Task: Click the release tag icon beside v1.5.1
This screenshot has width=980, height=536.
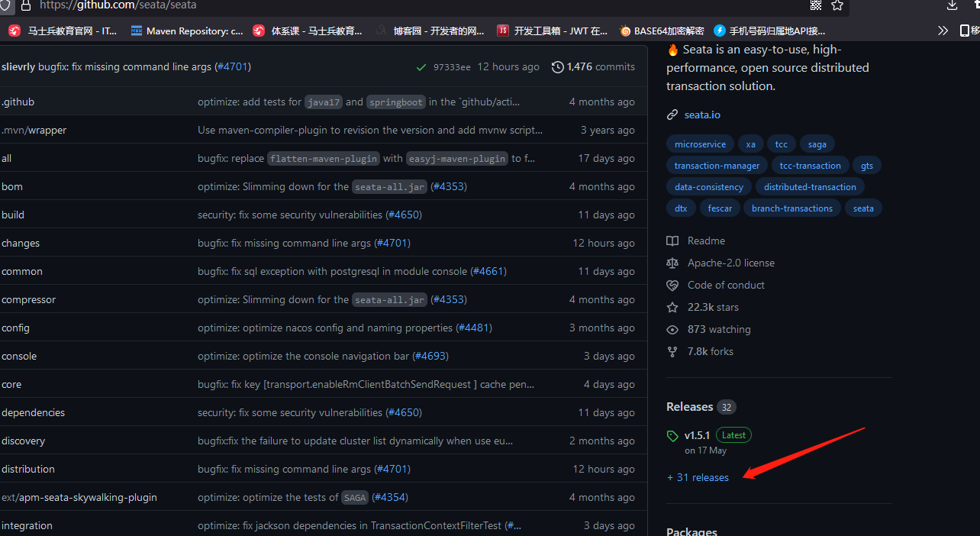Action: [672, 436]
